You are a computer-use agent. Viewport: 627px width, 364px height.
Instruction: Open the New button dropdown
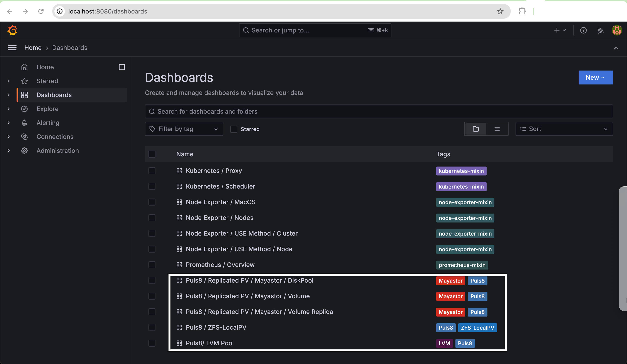(x=596, y=77)
